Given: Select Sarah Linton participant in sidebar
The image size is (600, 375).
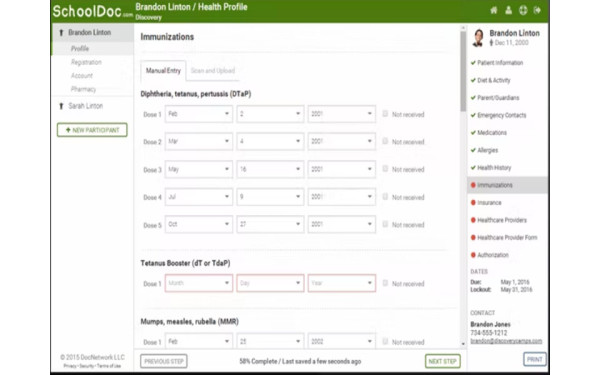Looking at the screenshot, I should pos(85,106).
